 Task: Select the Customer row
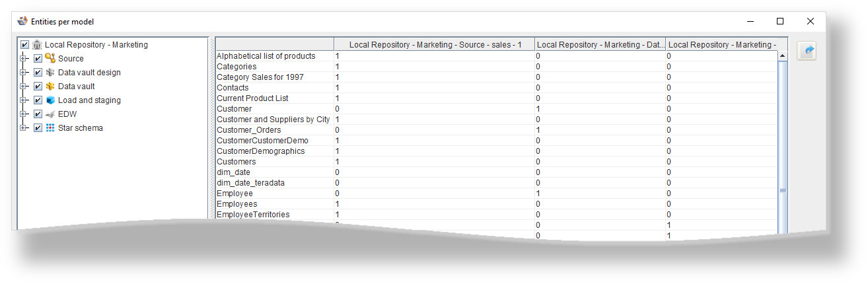pos(497,109)
